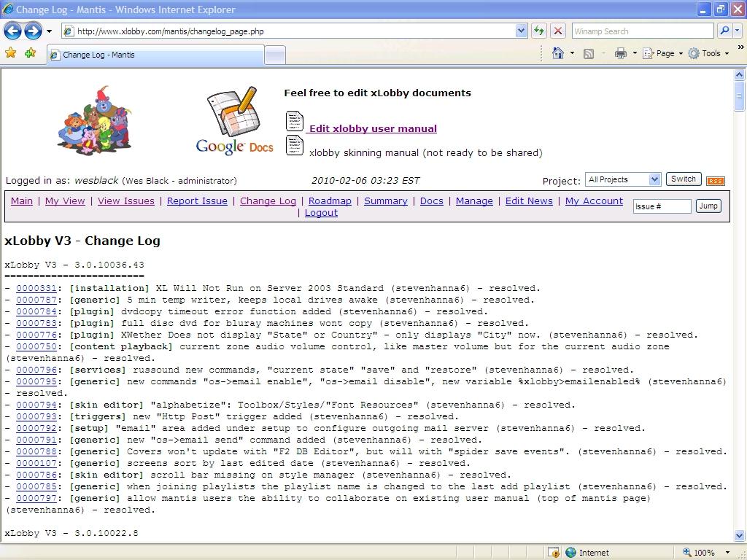The height and width of the screenshot is (560, 747).
Task: Open the All Projects dropdown
Action: (x=623, y=179)
